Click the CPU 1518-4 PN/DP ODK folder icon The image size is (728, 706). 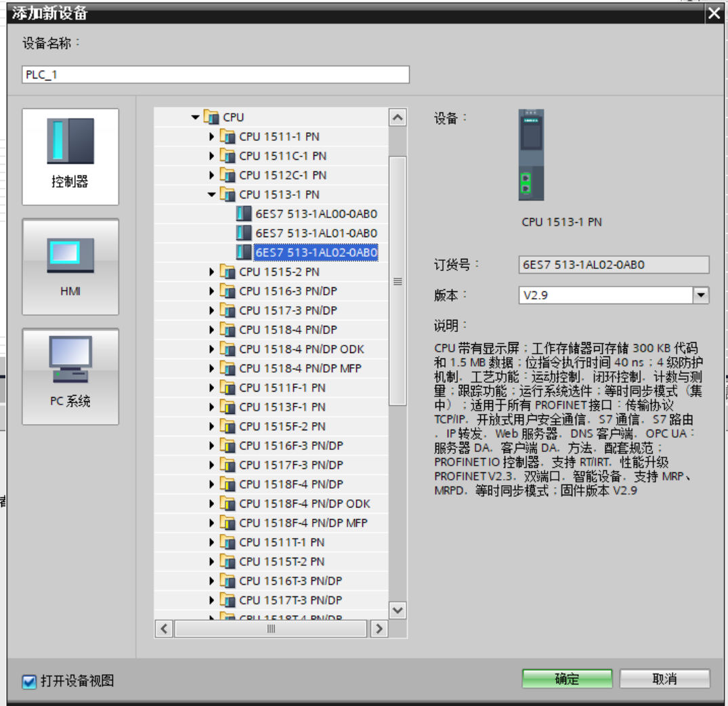pos(228,348)
